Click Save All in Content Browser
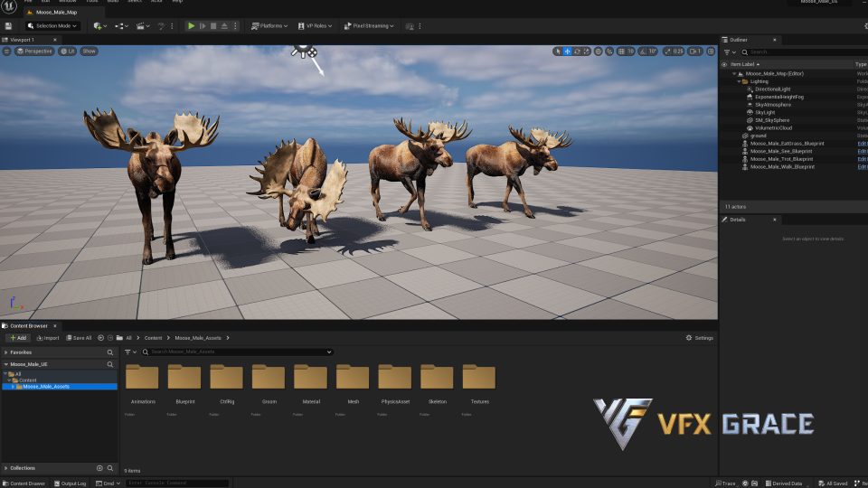The width and height of the screenshot is (868, 488). tap(79, 337)
